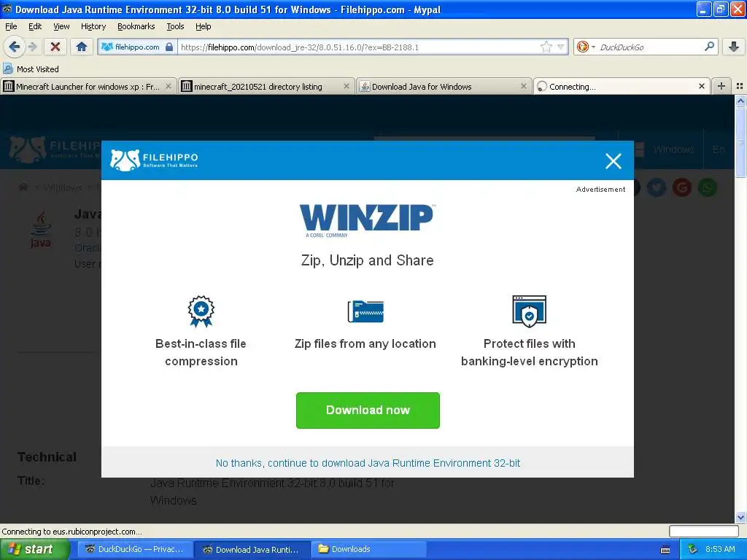Click the address bar URL field
Viewport: 747px width, 560px height.
tap(357, 47)
